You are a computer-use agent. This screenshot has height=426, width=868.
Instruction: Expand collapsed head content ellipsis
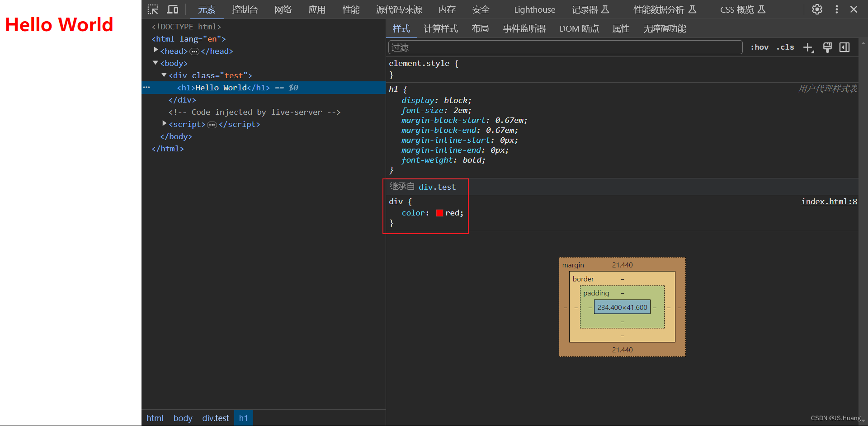pyautogui.click(x=194, y=51)
